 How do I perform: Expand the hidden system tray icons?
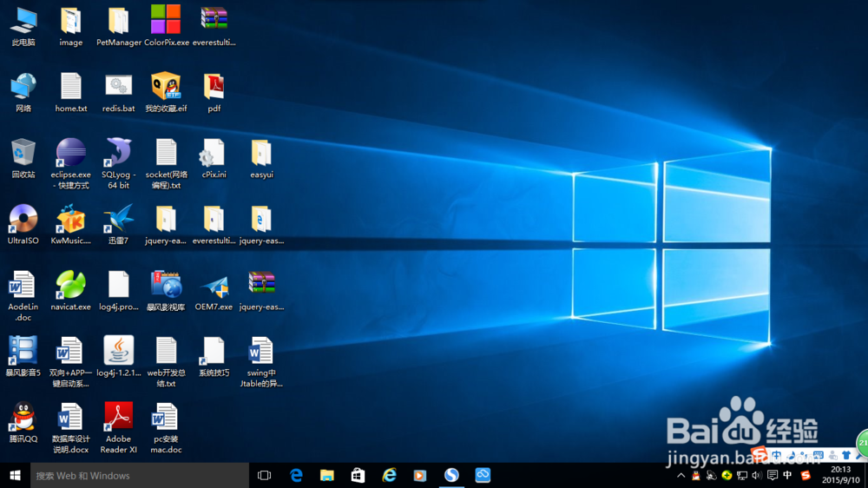681,475
